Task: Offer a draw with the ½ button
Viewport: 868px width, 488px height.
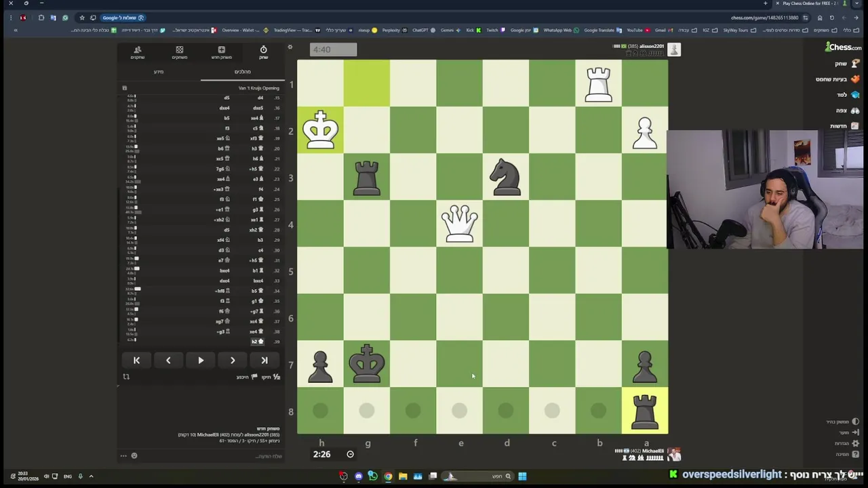Action: point(271,377)
